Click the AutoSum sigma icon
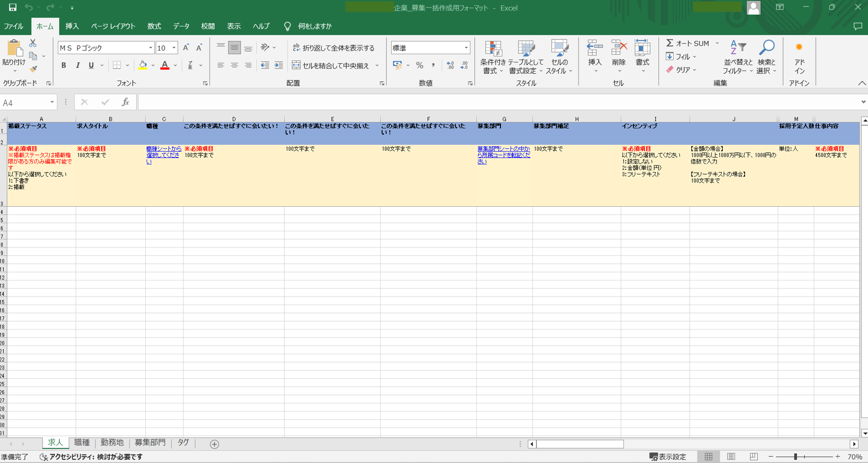The image size is (868, 463). coord(670,43)
